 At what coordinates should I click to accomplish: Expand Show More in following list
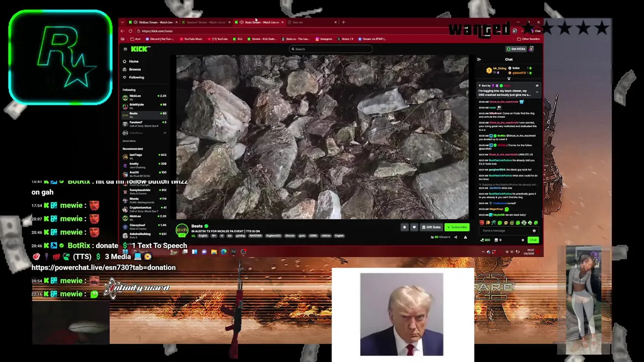point(129,141)
